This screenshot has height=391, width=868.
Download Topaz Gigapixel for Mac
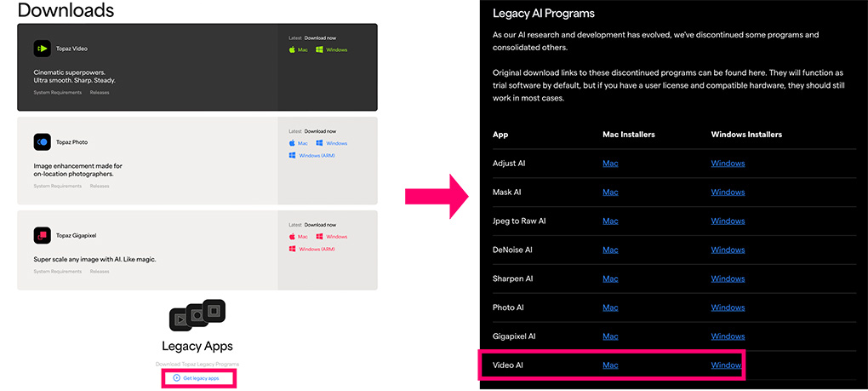(303, 236)
